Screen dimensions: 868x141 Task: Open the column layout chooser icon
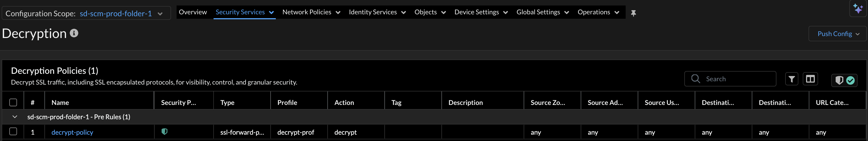click(810, 79)
